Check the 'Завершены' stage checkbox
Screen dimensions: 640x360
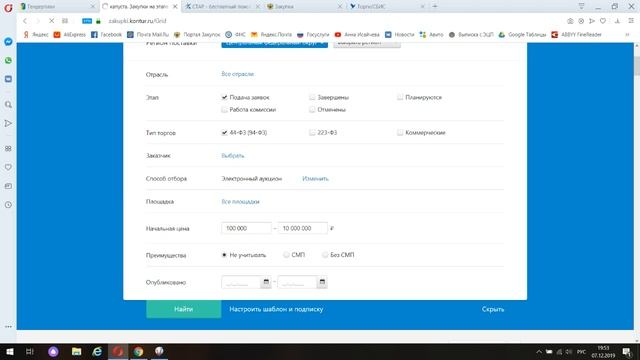pos(312,97)
